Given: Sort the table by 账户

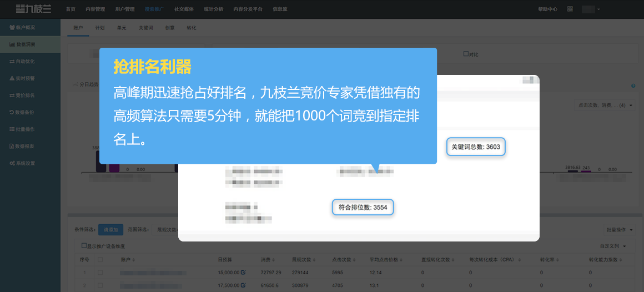Looking at the screenshot, I should coord(128,260).
